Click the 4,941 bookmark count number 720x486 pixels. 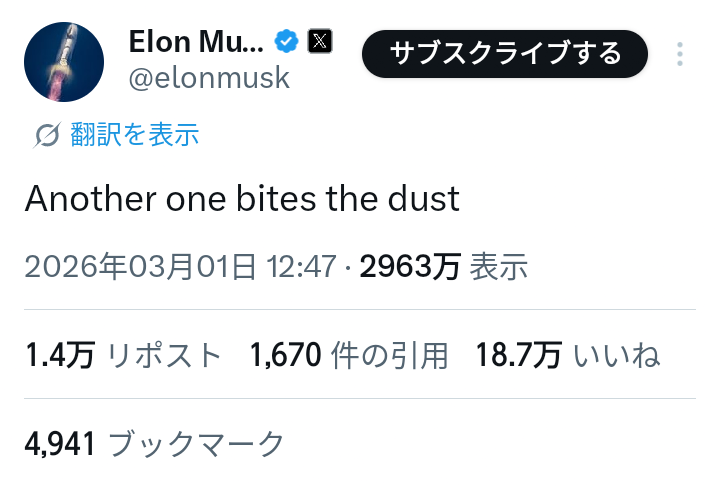(x=59, y=443)
